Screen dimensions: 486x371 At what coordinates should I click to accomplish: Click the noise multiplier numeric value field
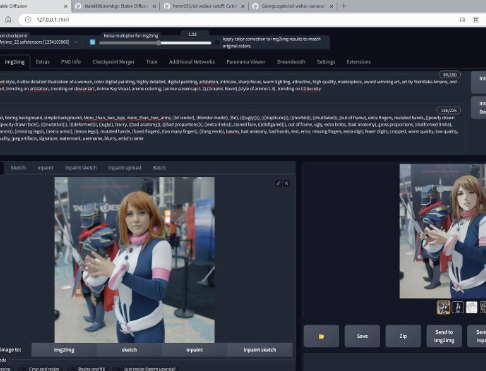point(195,34)
